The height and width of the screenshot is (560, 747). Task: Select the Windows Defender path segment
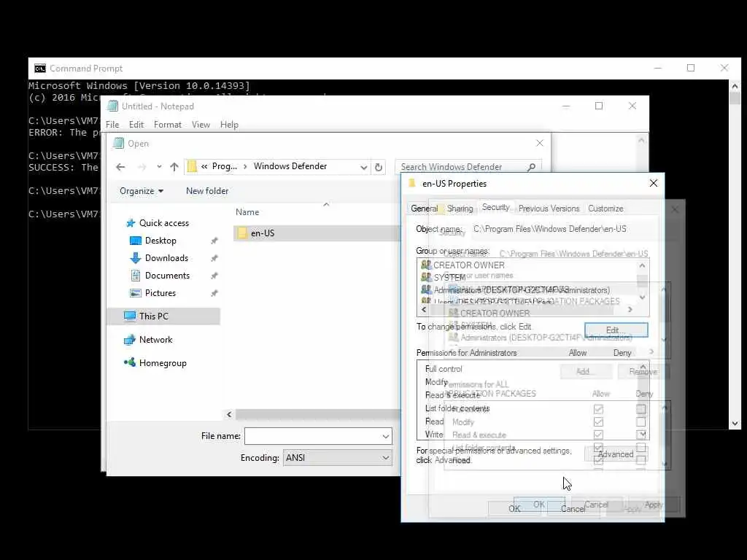290,166
